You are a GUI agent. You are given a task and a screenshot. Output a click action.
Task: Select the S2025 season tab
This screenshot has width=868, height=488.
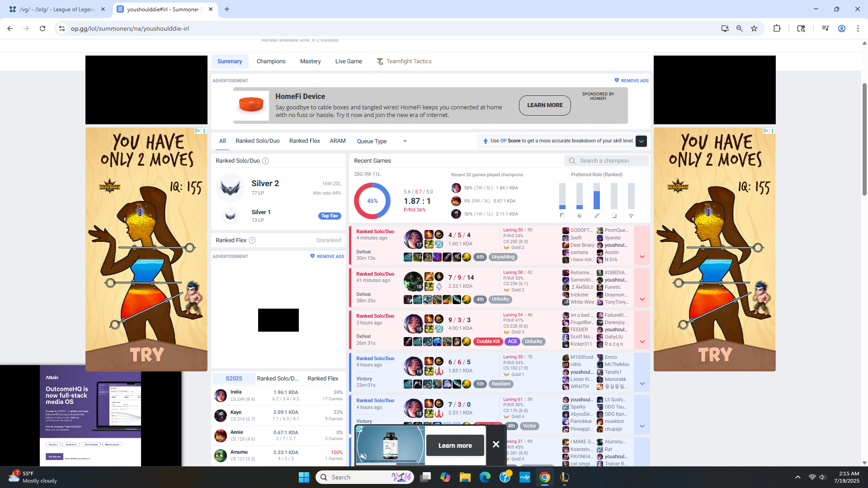point(234,379)
